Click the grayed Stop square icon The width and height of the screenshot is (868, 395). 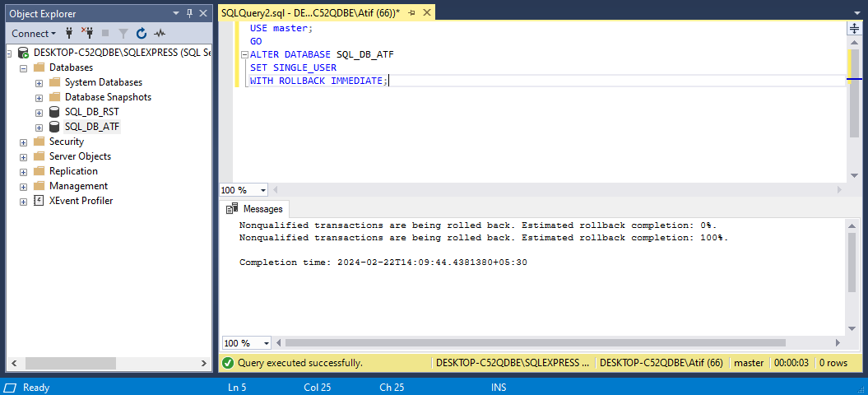click(105, 33)
